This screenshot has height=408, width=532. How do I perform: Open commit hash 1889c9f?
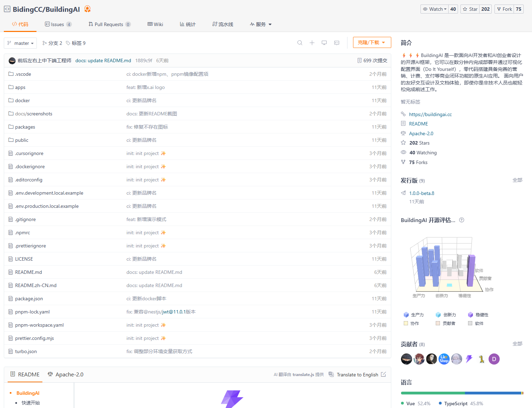pyautogui.click(x=144, y=60)
